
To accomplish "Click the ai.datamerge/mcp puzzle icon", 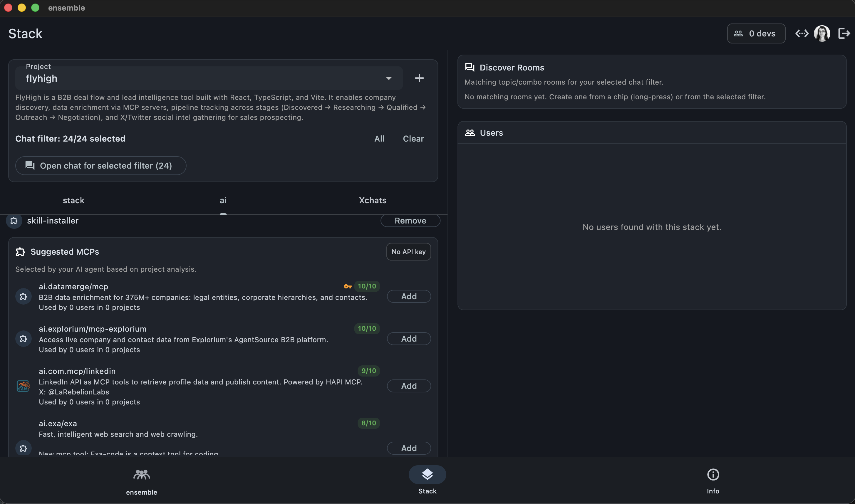I will [x=23, y=296].
